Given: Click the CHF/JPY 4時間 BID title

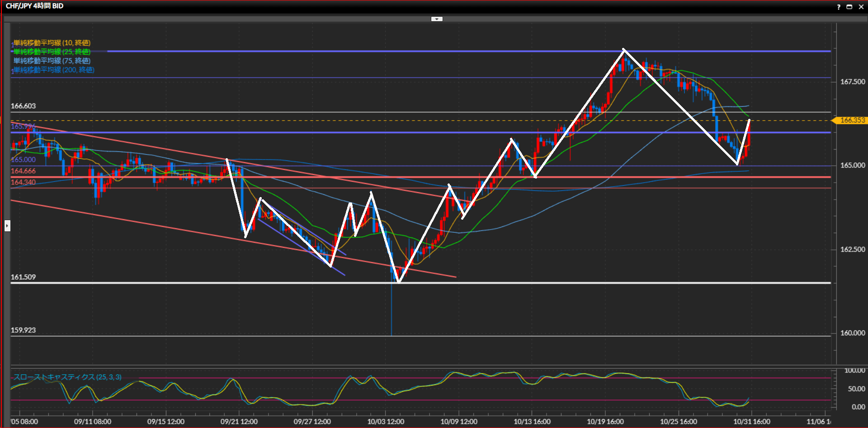Looking at the screenshot, I should [34, 6].
